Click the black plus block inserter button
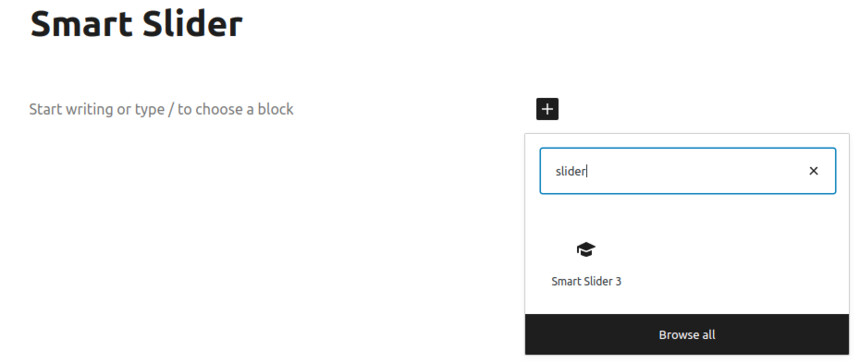The width and height of the screenshot is (860, 363). point(547,109)
